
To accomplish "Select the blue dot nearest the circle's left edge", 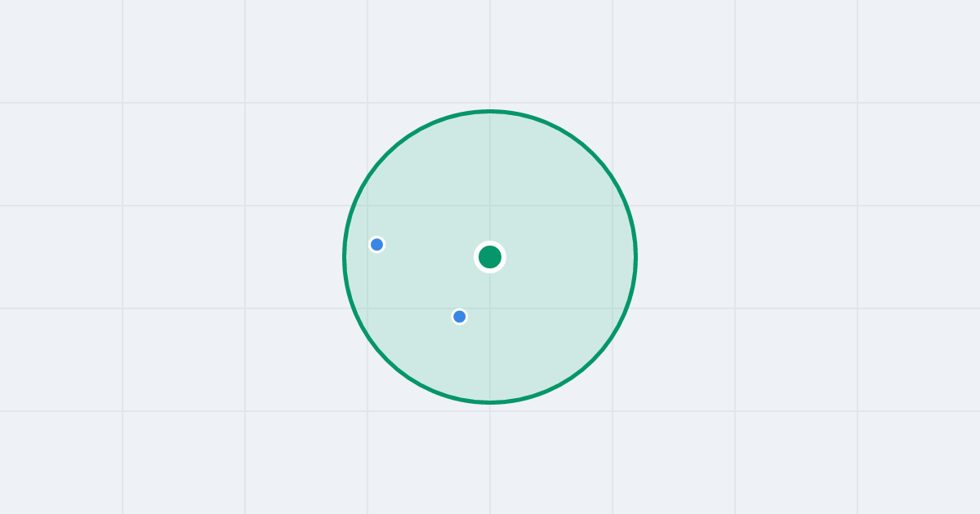I will [x=376, y=245].
